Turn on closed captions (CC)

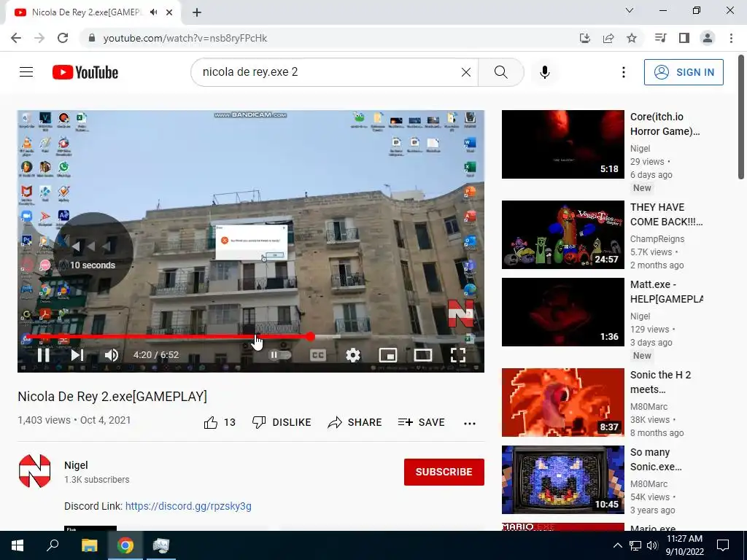pos(318,355)
